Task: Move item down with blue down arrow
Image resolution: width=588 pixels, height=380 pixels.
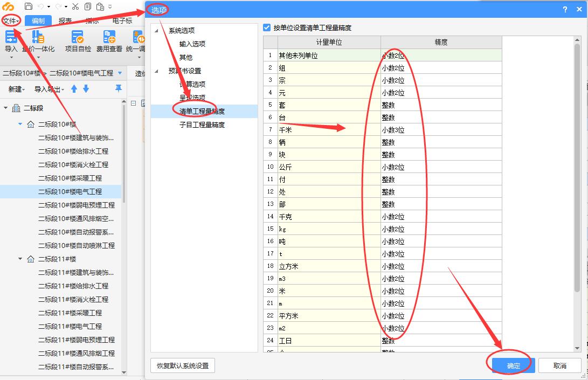Action: point(86,89)
